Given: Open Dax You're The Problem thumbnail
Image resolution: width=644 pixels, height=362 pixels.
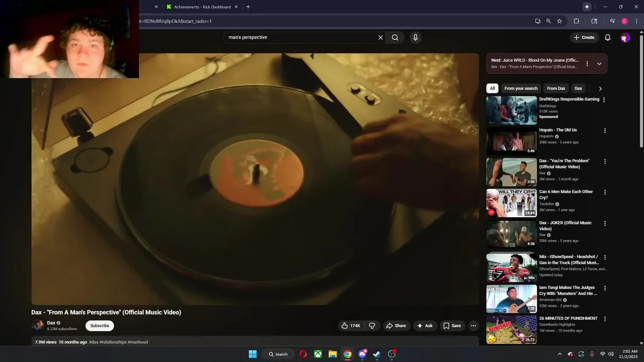Looking at the screenshot, I should point(511,172).
